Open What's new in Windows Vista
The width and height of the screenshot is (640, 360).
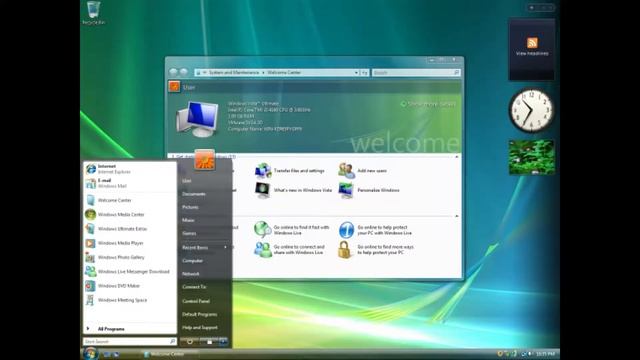[293, 190]
